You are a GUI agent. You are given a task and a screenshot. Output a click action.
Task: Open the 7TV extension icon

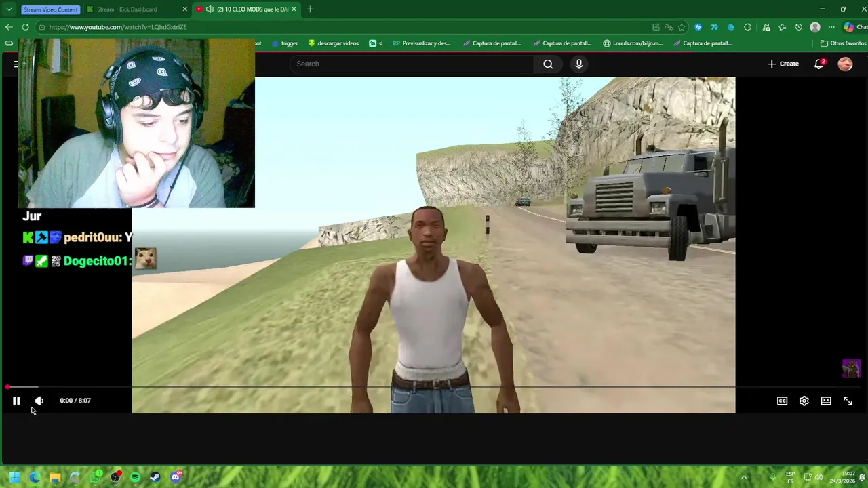[x=714, y=27]
